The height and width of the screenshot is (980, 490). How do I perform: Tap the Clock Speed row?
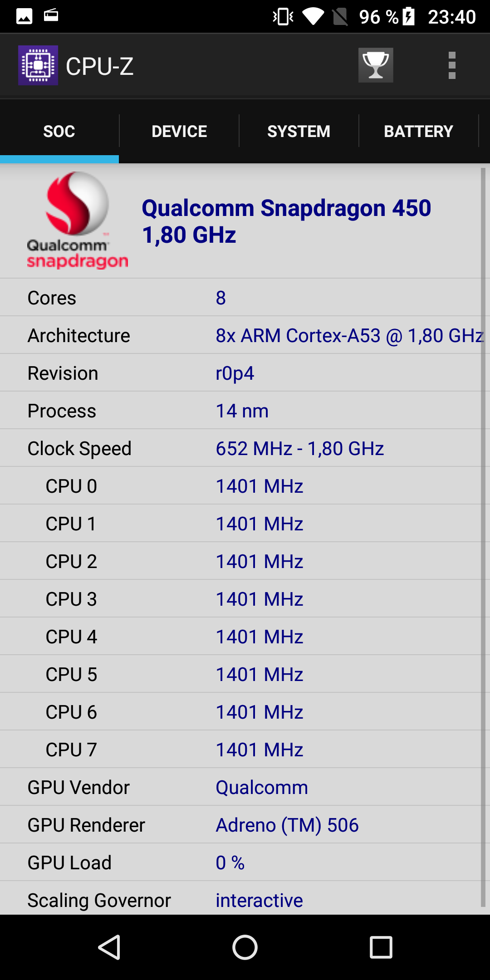[240, 448]
